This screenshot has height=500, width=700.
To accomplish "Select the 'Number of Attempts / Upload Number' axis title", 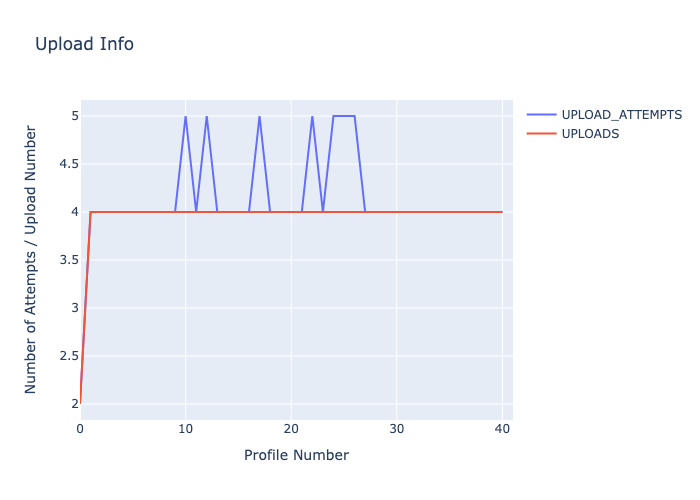I will click(x=31, y=259).
